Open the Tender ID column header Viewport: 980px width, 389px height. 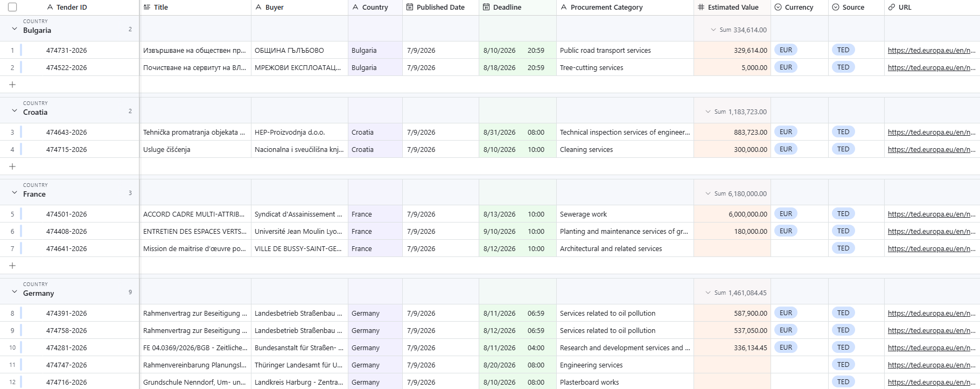72,8
